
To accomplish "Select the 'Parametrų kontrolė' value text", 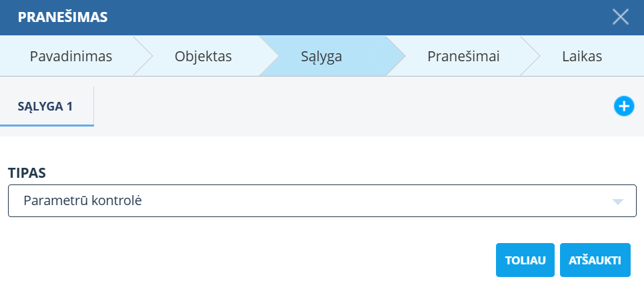I will coord(83,200).
